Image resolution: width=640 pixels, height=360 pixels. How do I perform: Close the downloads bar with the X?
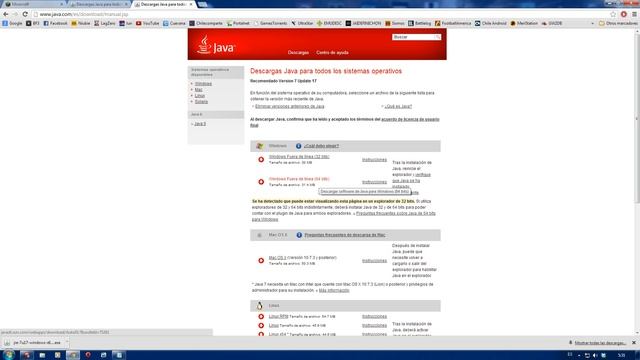tap(634, 343)
